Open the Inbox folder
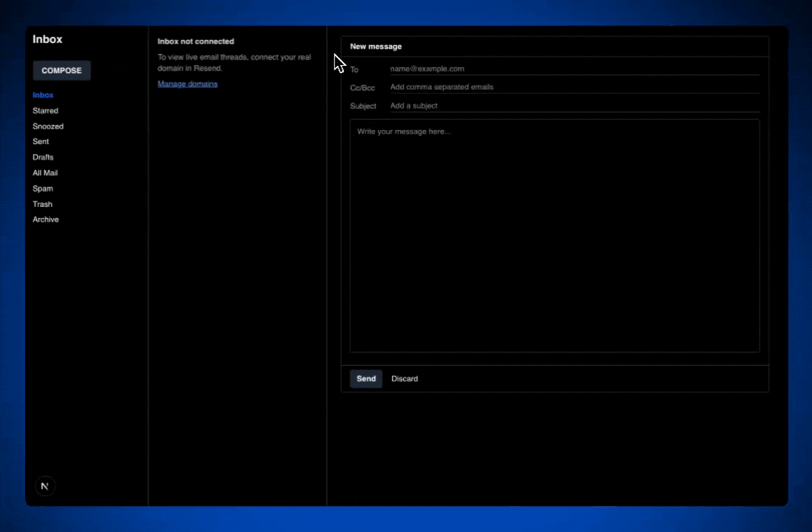The image size is (812, 532). point(43,95)
